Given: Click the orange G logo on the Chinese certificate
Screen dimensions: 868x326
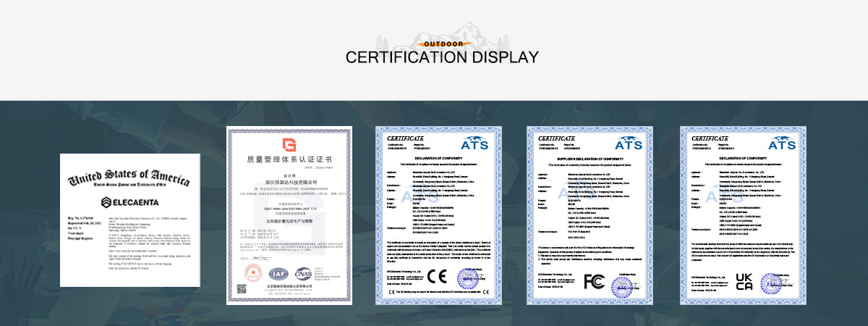Looking at the screenshot, I should (x=289, y=143).
